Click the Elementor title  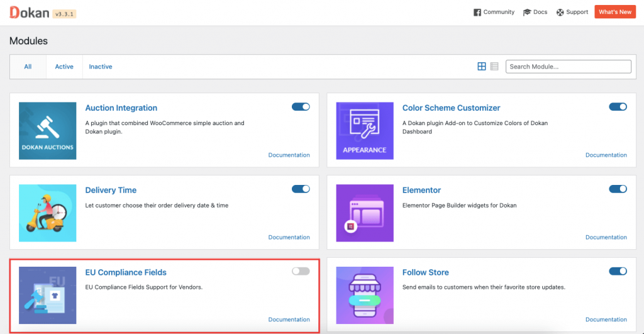click(x=421, y=190)
